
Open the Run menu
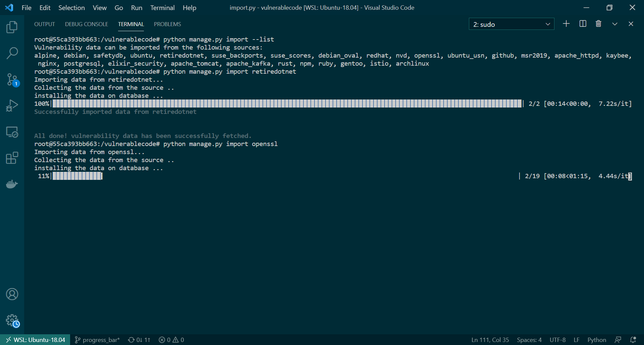coord(137,8)
